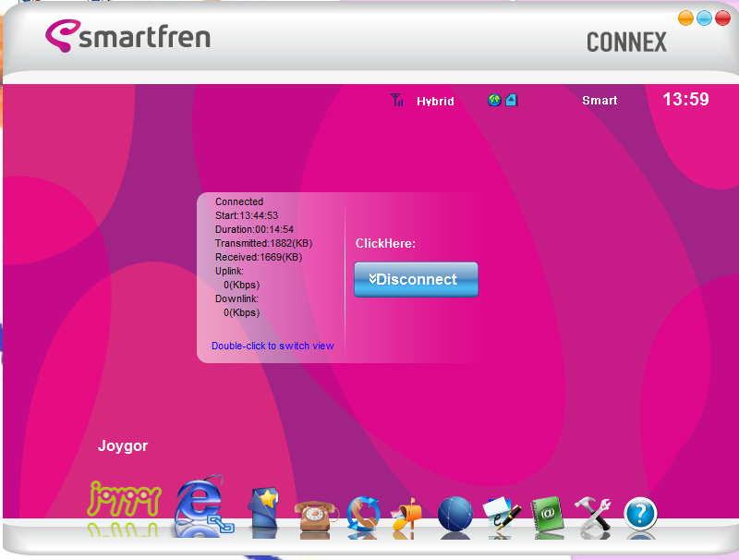
Task: Click the signal strength antenna icon
Action: click(x=397, y=100)
